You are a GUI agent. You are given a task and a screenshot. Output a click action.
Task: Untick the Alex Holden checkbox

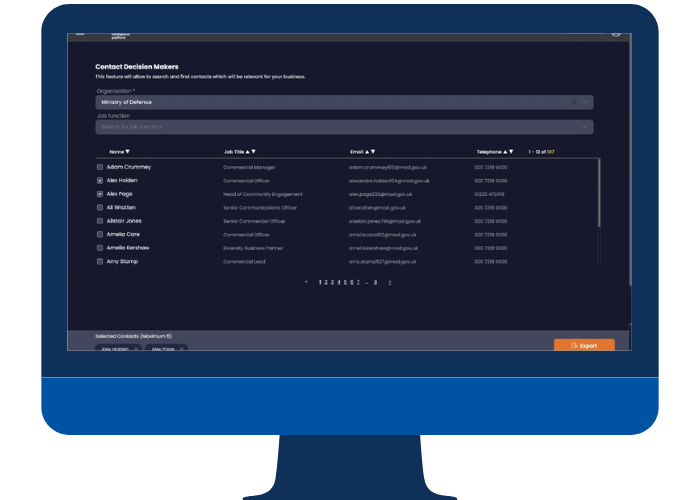click(x=100, y=180)
